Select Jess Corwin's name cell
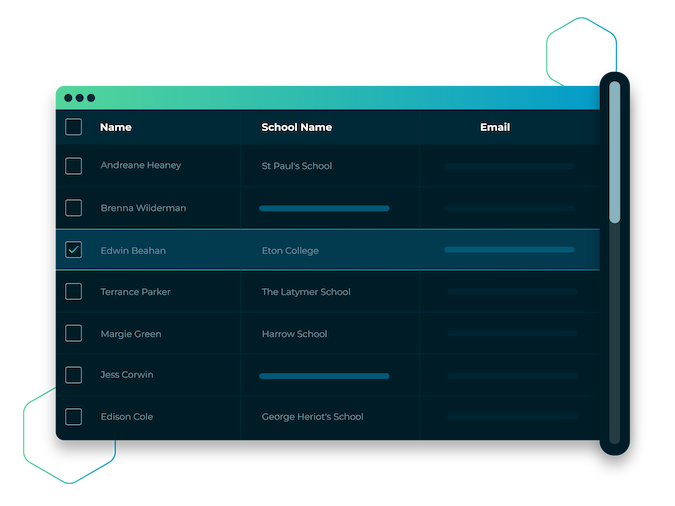675x506 pixels. [x=127, y=375]
